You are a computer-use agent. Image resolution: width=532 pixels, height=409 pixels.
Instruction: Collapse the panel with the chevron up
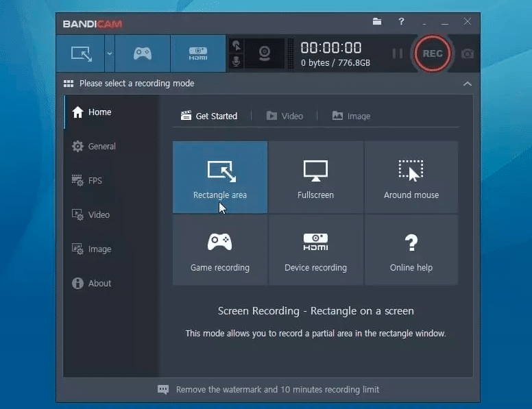(467, 84)
